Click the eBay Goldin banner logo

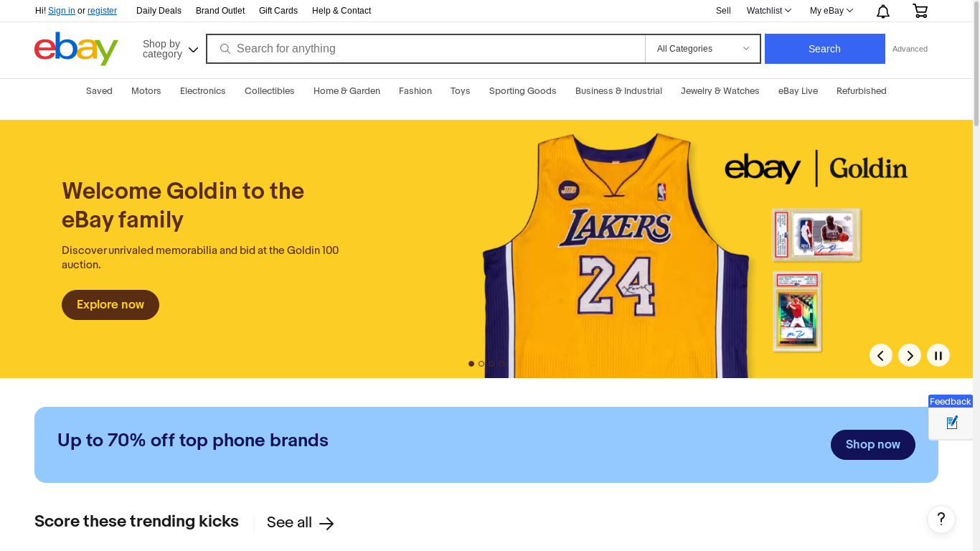pos(816,168)
